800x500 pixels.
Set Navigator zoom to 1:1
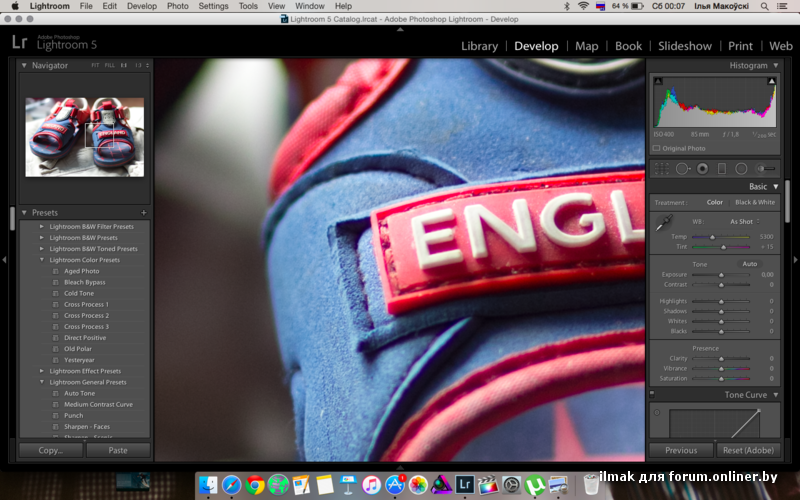point(123,65)
